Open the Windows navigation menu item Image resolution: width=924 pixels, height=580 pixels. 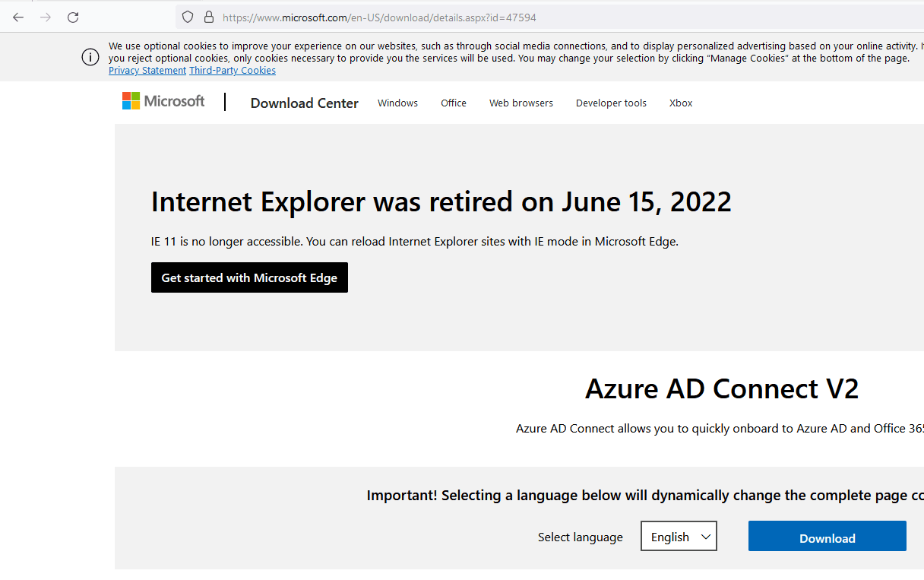coord(397,103)
